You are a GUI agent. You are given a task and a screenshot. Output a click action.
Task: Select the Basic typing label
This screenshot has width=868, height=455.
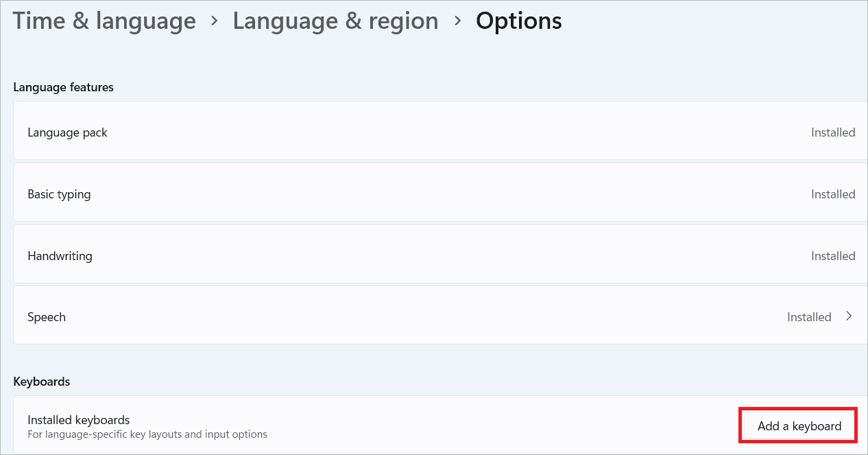point(59,194)
